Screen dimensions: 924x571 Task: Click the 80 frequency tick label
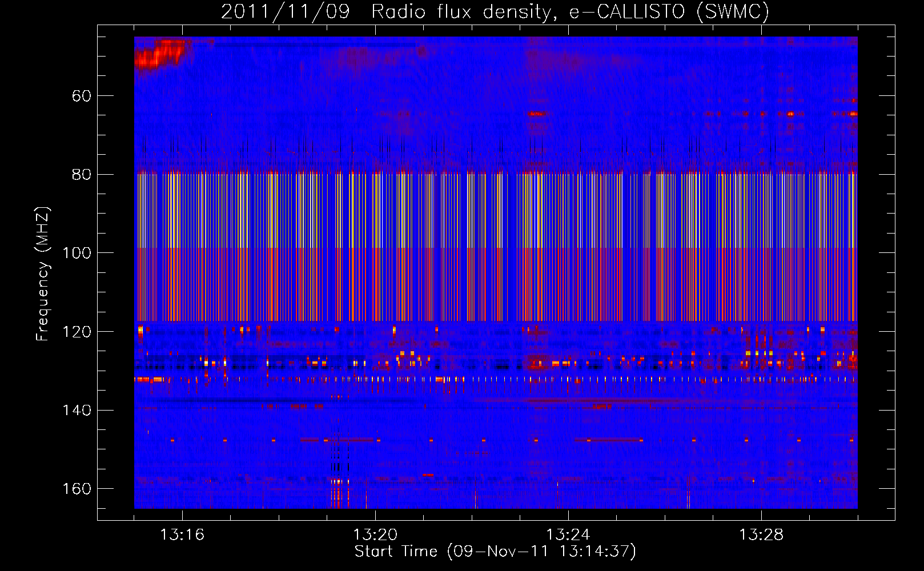[82, 174]
